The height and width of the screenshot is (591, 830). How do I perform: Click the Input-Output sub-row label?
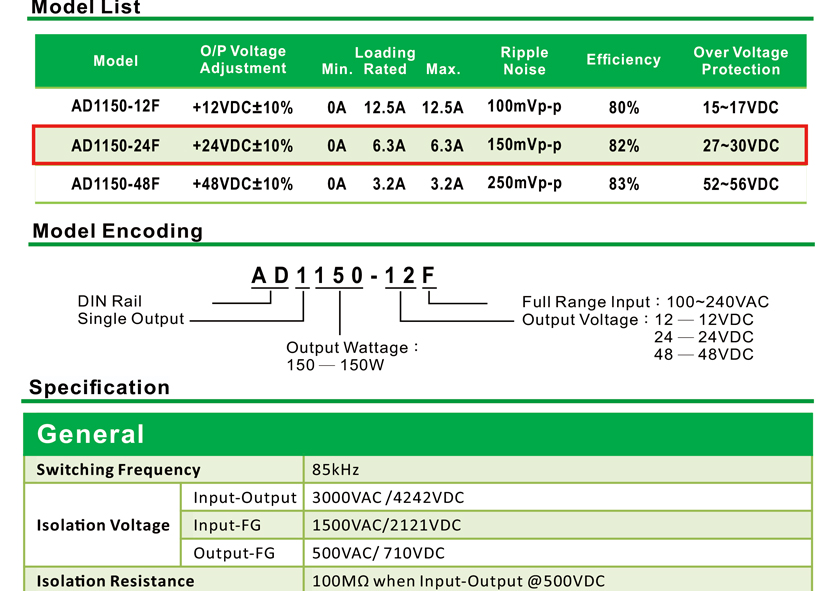[245, 498]
